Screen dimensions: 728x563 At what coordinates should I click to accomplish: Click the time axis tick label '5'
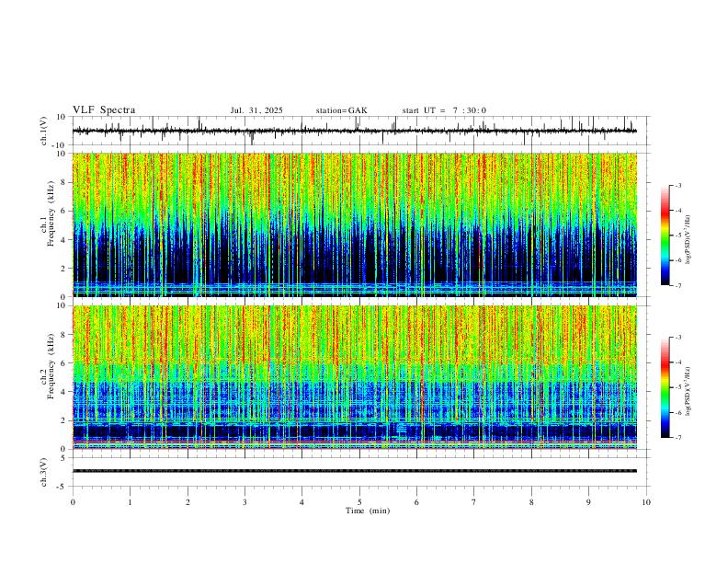(x=359, y=502)
